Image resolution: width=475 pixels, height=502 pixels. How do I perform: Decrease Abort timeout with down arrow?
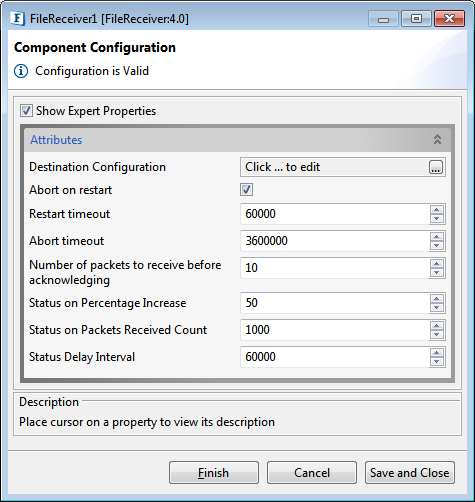437,245
